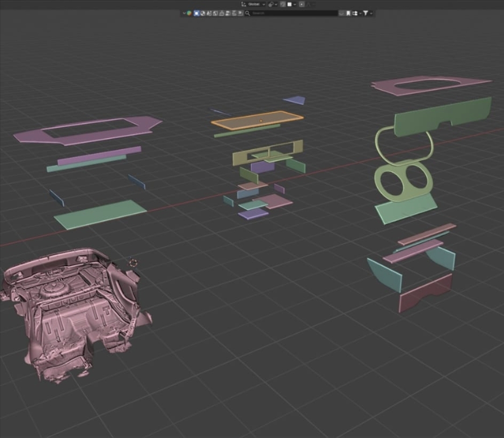Expand the small arrow beside the funnel filter

tap(371, 13)
